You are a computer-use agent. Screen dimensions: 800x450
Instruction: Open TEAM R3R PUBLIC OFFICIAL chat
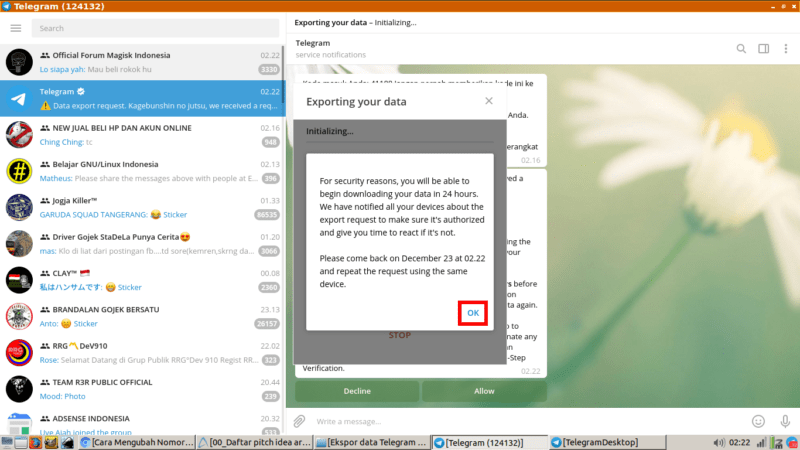tap(142, 389)
